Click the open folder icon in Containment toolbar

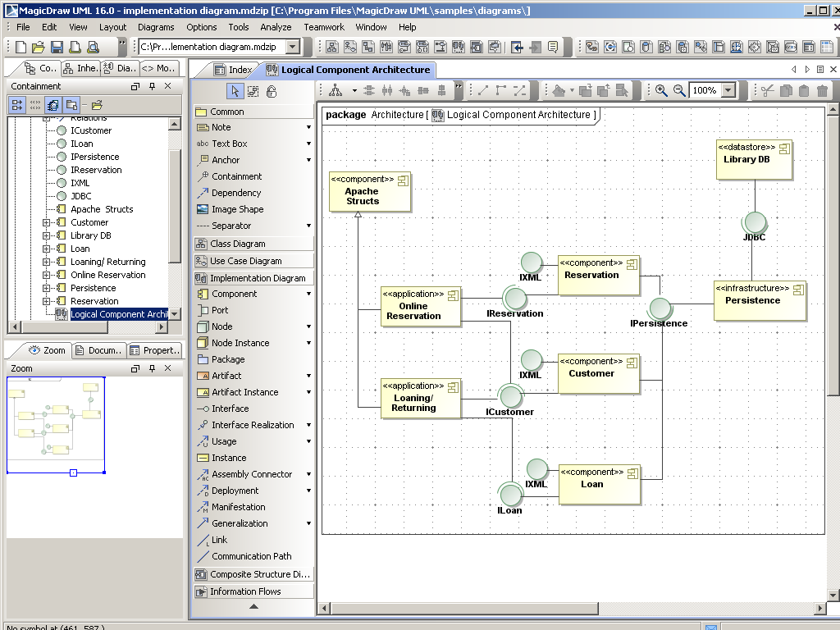point(97,105)
